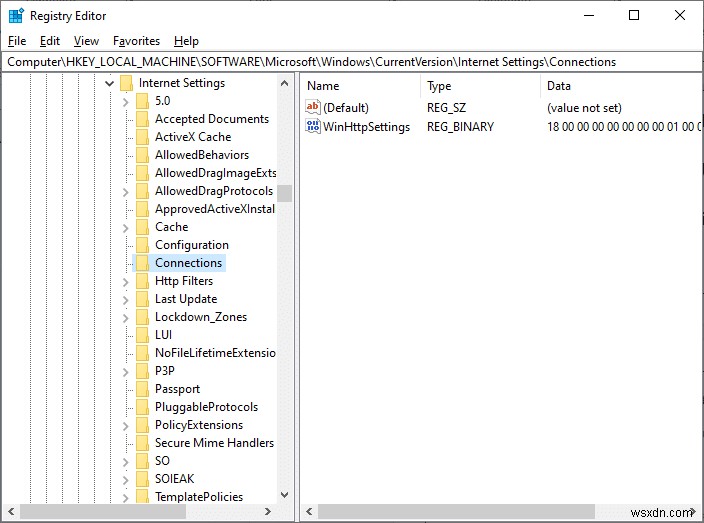Click the PluggableProtocols folder icon
The width and height of the screenshot is (704, 523).
point(143,407)
